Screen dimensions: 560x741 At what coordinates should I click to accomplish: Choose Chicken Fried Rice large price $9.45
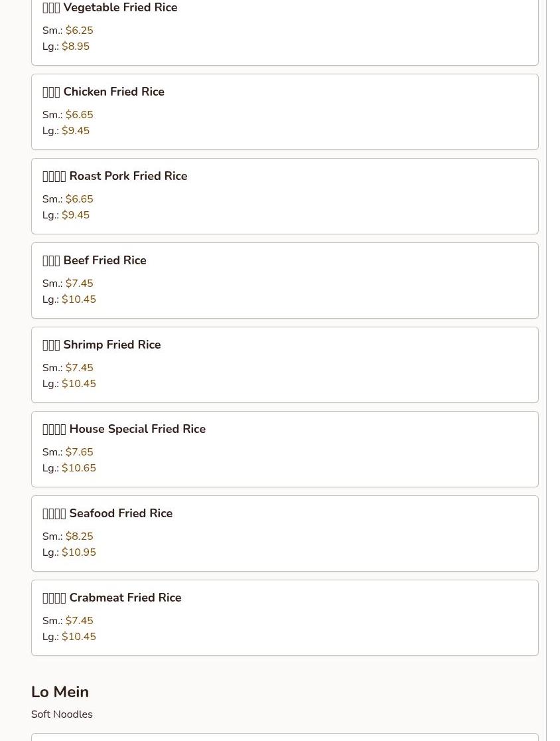click(x=76, y=130)
